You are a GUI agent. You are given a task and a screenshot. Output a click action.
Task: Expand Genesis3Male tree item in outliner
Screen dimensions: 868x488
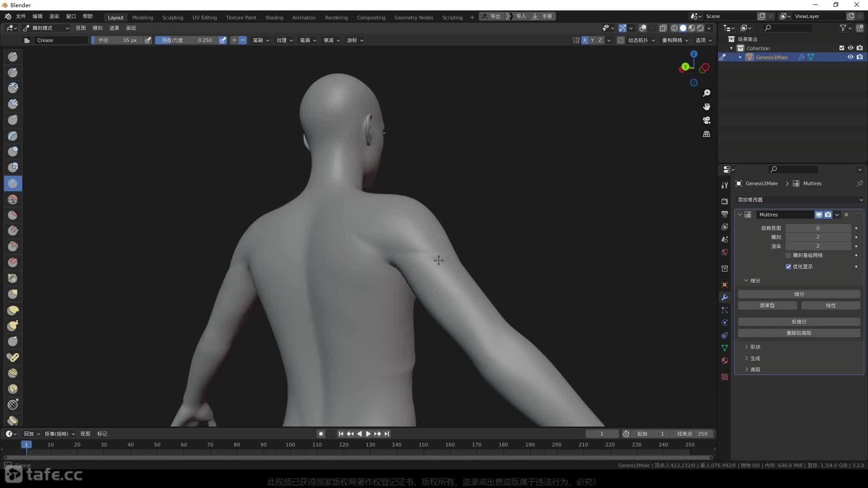click(740, 57)
